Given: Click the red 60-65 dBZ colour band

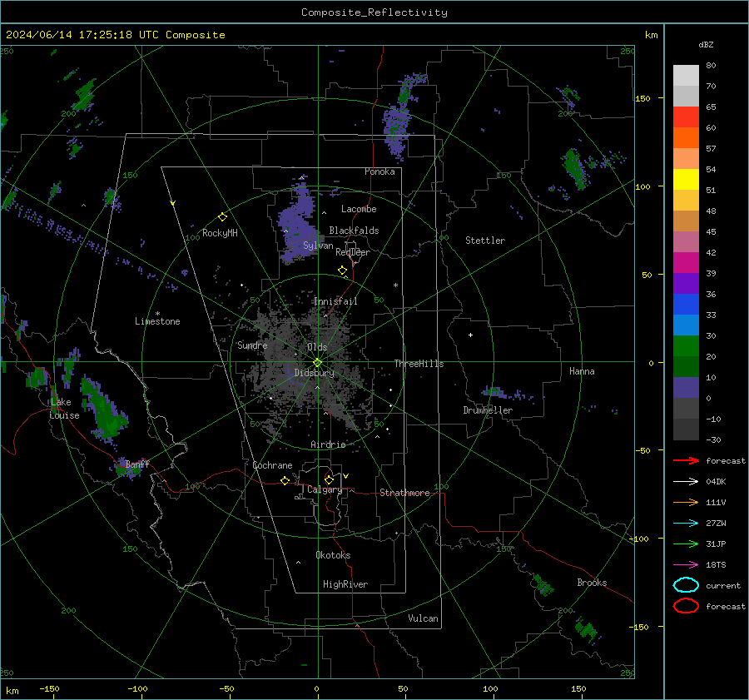Looking at the screenshot, I should coord(686,117).
